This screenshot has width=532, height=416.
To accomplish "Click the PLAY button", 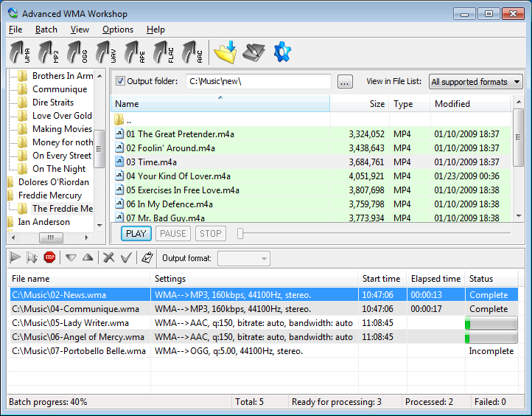I will [136, 234].
